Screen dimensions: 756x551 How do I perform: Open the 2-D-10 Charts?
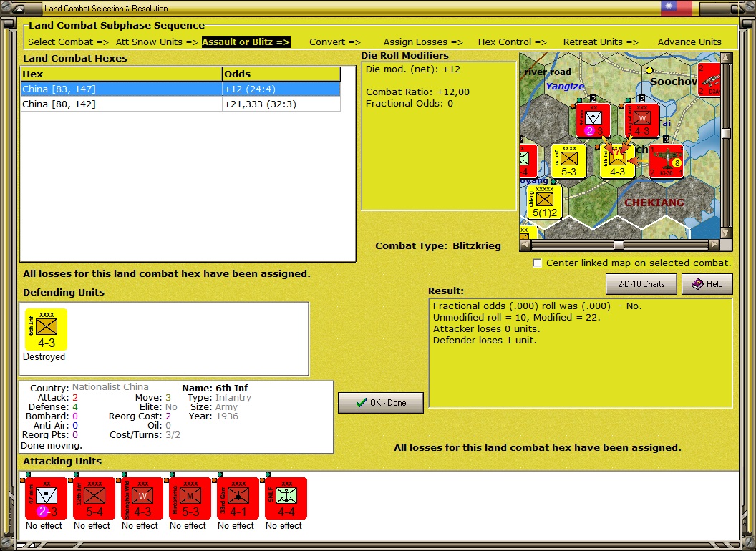tap(641, 284)
